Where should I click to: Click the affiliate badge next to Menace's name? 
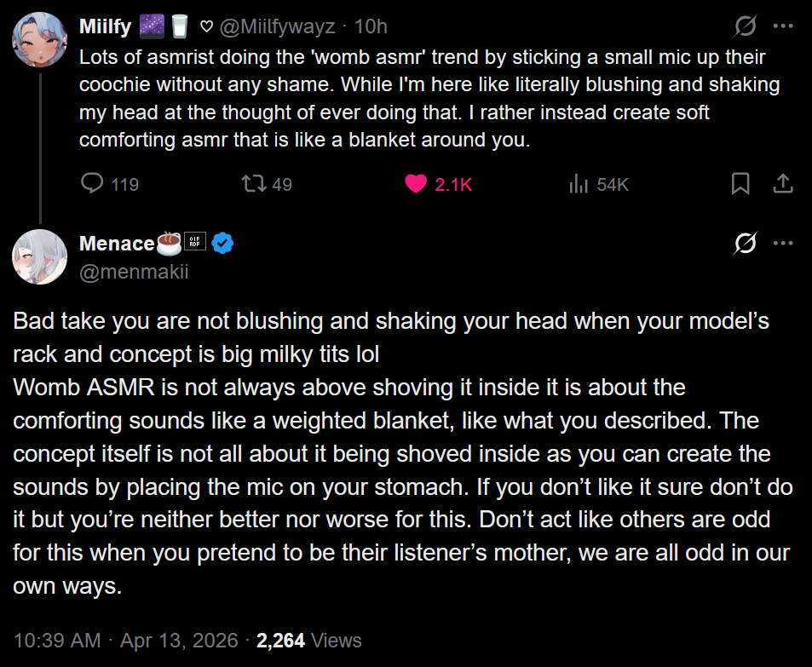pyautogui.click(x=194, y=244)
